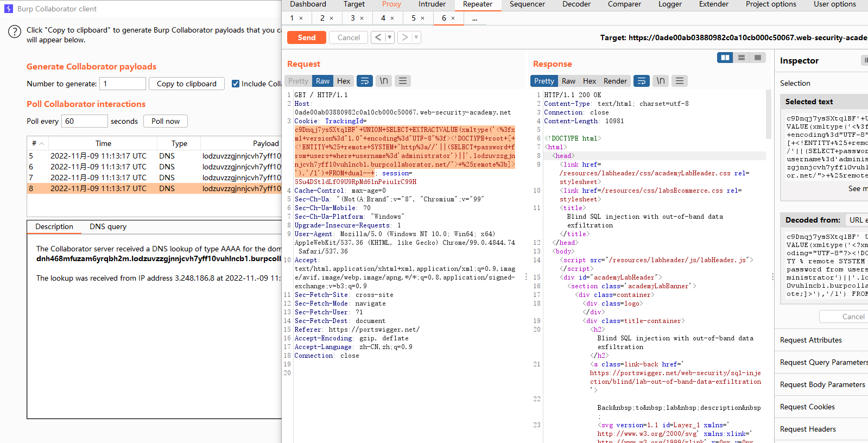
Task: Open the Decoder tab
Action: point(576,4)
